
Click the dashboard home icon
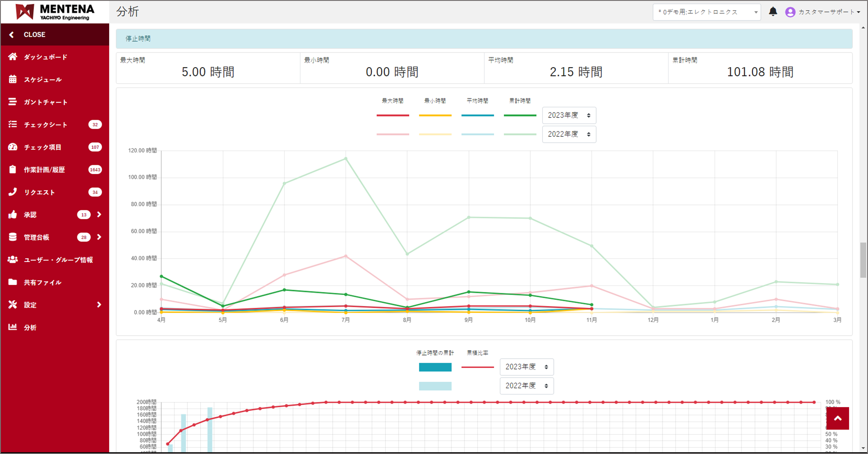(x=13, y=57)
